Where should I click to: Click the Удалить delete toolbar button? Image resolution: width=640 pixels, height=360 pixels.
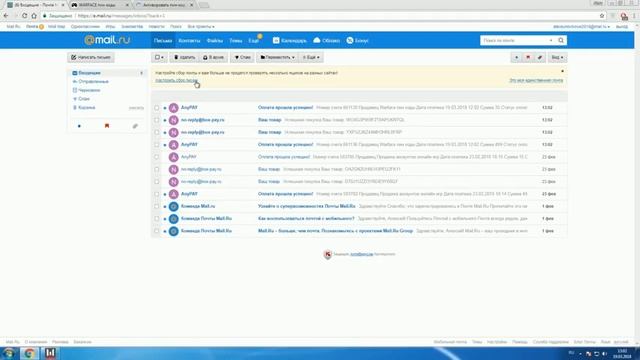point(184,58)
